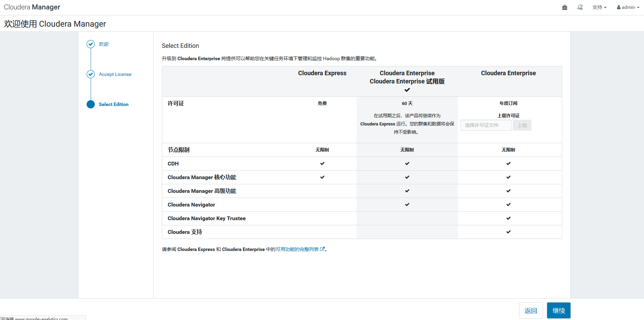The image size is (644, 320).
Task: Click the 上载许可证 label
Action: click(508, 116)
